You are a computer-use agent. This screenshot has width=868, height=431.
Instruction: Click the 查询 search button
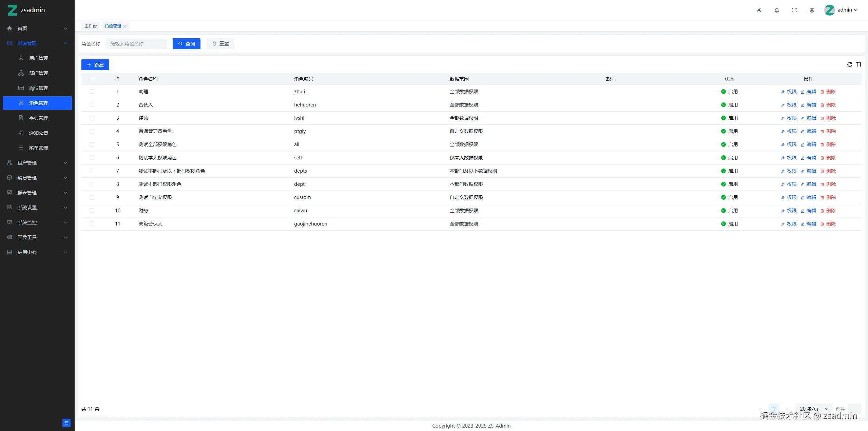[187, 44]
